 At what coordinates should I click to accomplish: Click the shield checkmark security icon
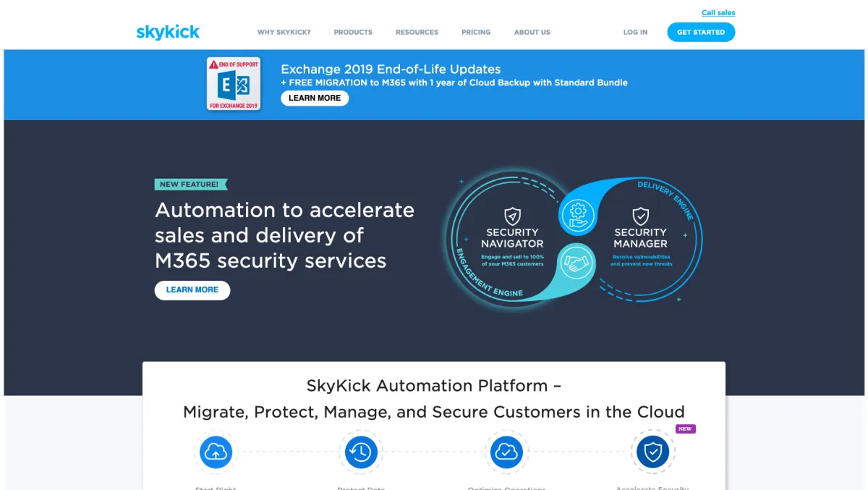coord(652,452)
